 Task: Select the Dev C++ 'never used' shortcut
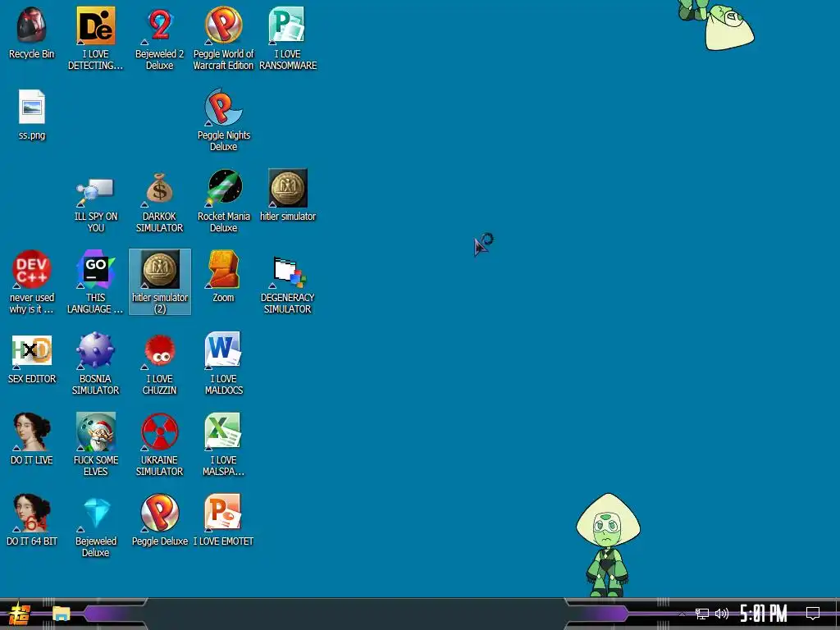point(32,282)
